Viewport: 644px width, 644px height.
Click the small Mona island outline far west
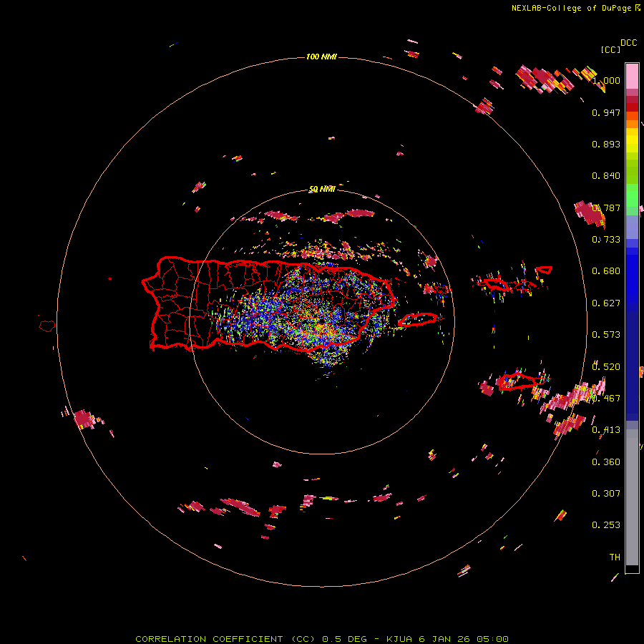(47, 326)
